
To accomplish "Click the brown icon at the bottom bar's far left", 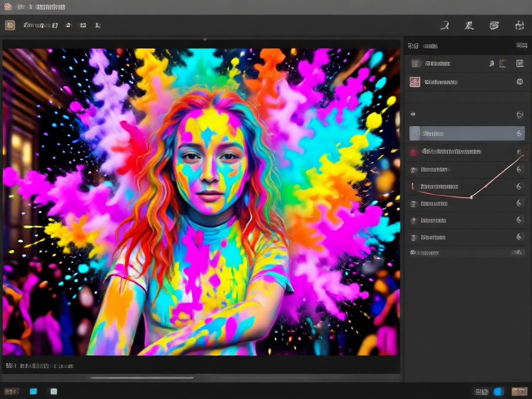I will (x=11, y=391).
